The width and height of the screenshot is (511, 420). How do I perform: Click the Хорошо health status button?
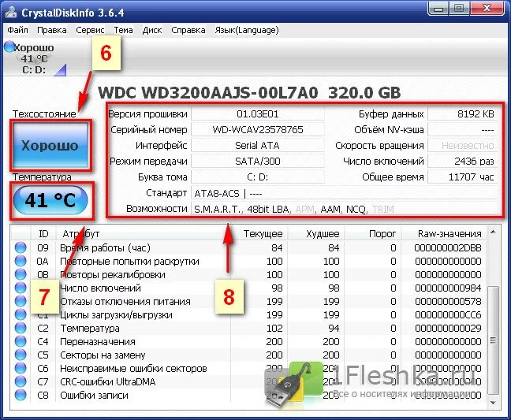tap(50, 145)
